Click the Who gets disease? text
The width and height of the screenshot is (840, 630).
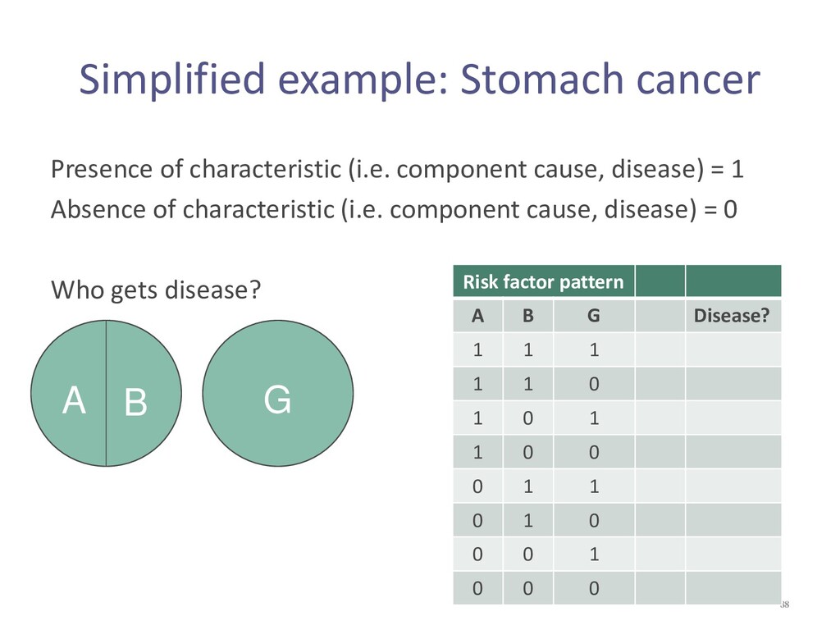tap(155, 290)
